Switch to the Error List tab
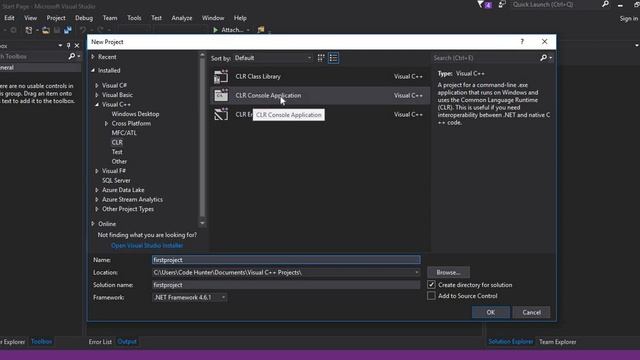The width and height of the screenshot is (640, 360). (100, 342)
